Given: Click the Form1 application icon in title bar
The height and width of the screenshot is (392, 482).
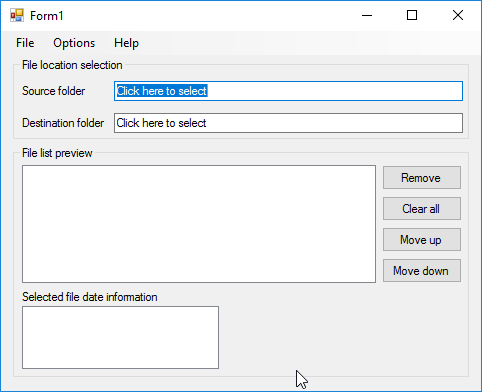Looking at the screenshot, I should 17,15.
